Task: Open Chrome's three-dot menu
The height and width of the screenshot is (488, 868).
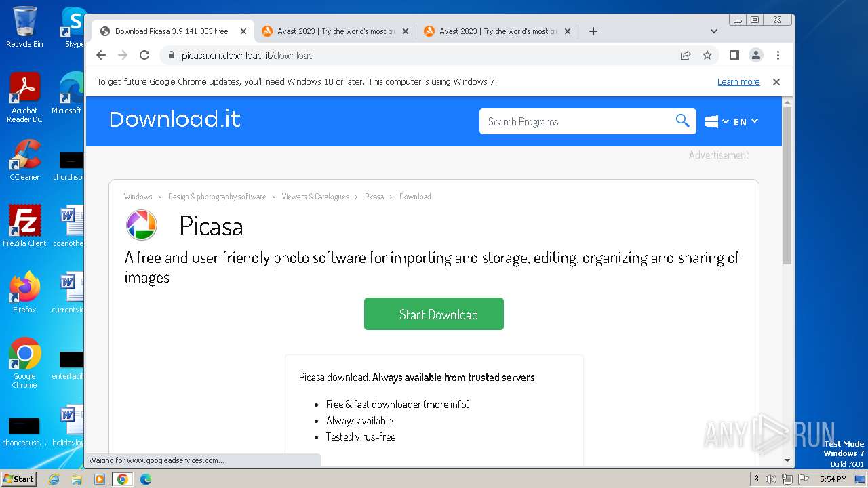Action: 778,55
